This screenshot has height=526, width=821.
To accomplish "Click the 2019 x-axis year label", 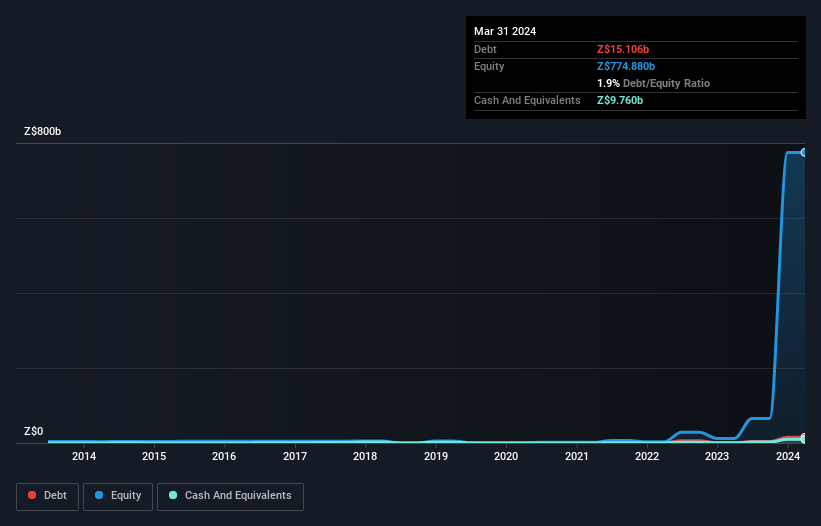I will pyautogui.click(x=436, y=456).
